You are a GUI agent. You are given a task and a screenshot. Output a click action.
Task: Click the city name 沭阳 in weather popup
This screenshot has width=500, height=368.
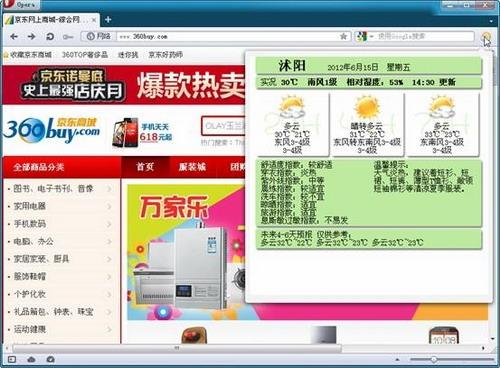(x=292, y=65)
